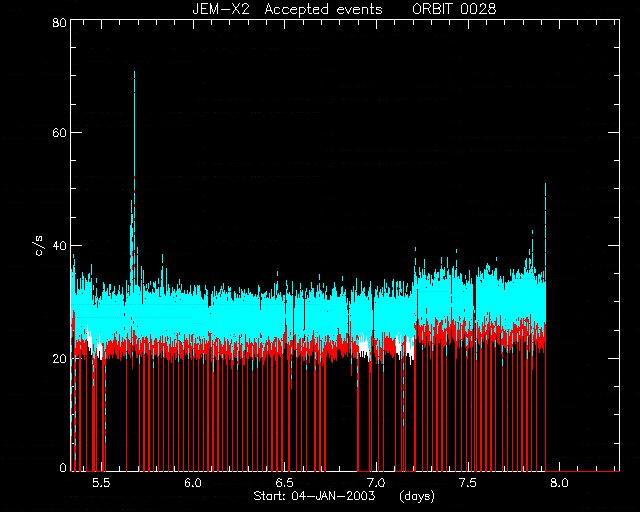The width and height of the screenshot is (640, 512).
Task: Click the plot title JEM-X2 Accepted events
Action: point(287,9)
